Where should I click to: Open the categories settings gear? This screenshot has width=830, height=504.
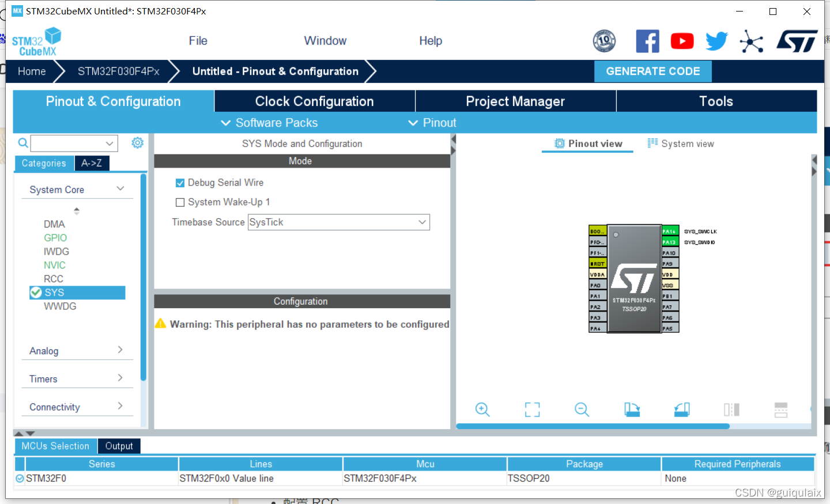click(137, 143)
